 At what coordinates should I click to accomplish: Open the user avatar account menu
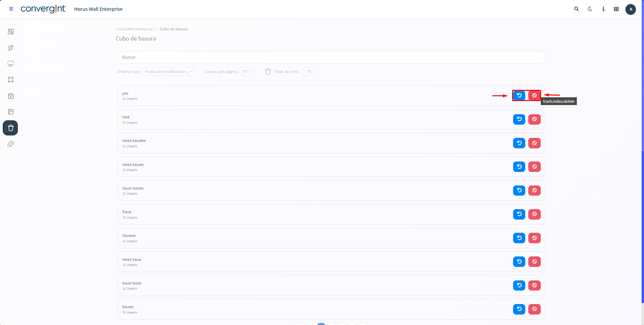[x=631, y=9]
